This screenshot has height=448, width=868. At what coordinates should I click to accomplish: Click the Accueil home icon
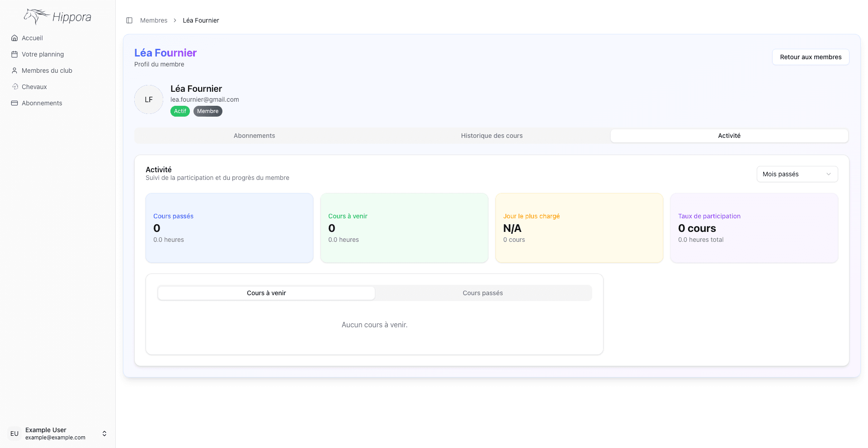tap(14, 38)
